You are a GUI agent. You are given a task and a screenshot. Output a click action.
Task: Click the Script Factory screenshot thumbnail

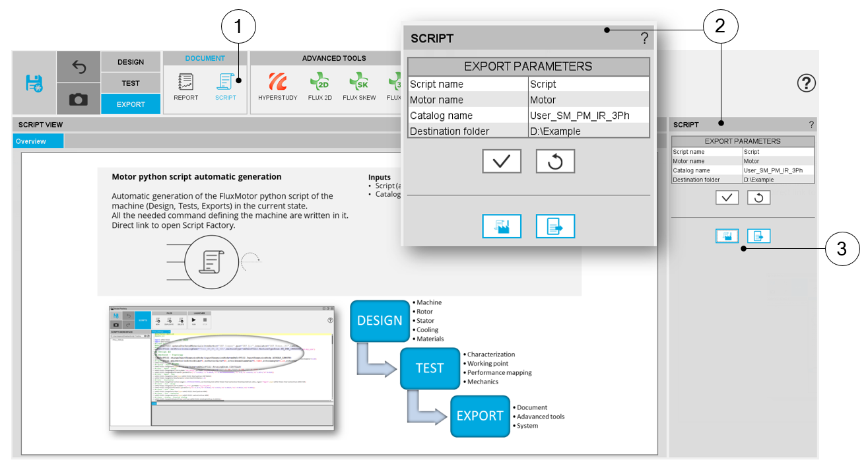coord(222,368)
